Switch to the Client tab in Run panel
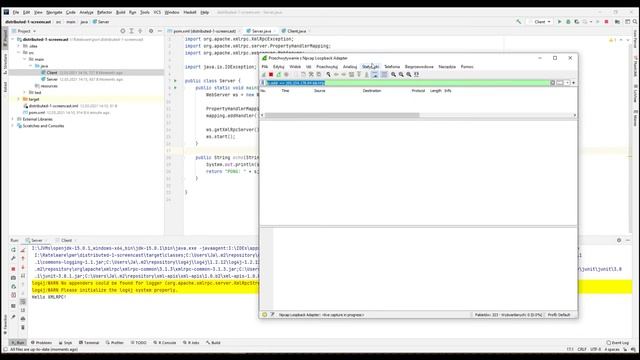Image resolution: width=640 pixels, height=360 pixels. tap(66, 240)
